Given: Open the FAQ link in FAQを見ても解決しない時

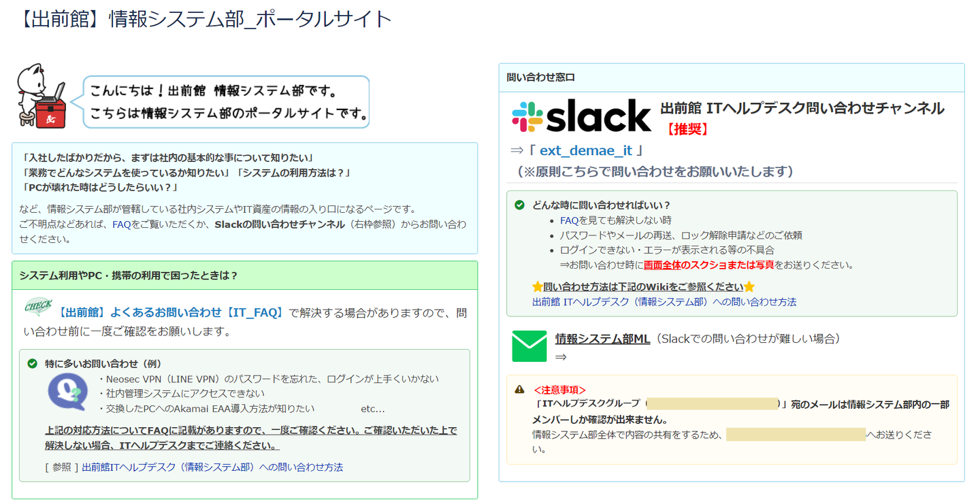Looking at the screenshot, I should point(570,220).
